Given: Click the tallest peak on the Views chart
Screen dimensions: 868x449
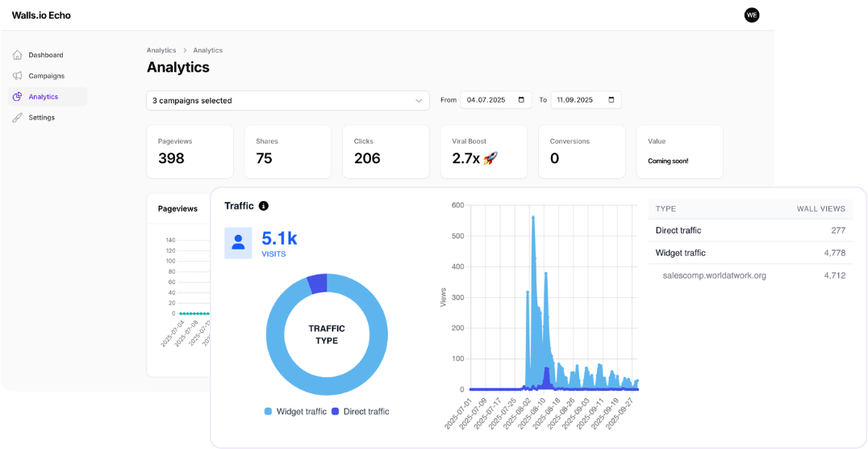Looking at the screenshot, I should click(x=533, y=218).
